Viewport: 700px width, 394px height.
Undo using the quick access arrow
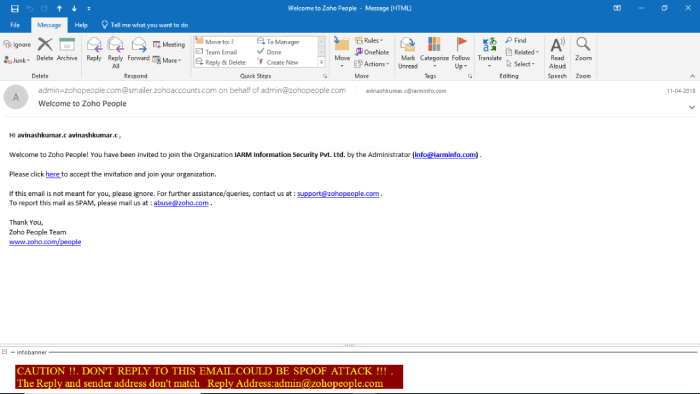(x=30, y=8)
